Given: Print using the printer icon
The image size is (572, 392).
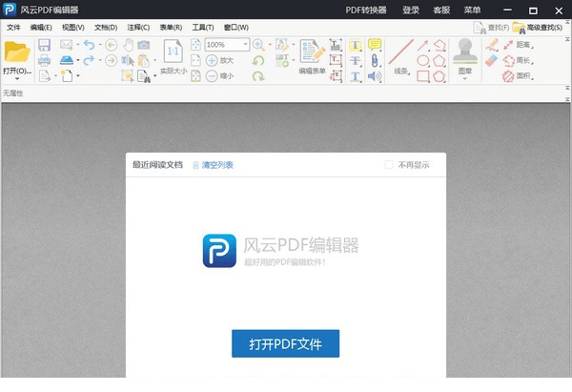Looking at the screenshot, I should point(44,60).
